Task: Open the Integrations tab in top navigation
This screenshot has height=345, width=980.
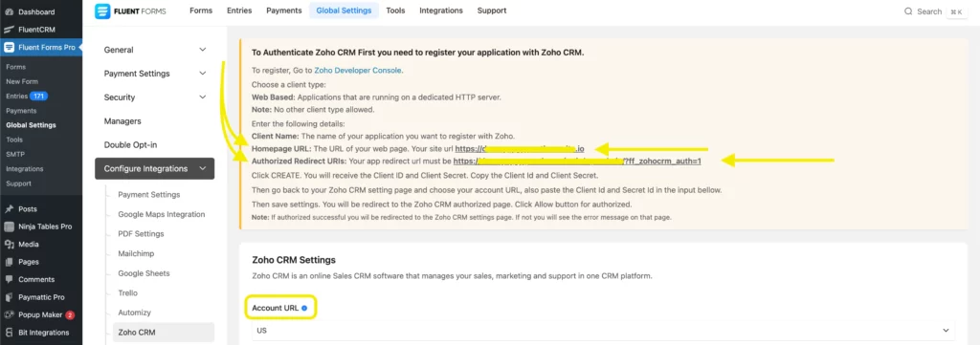Action: click(x=441, y=11)
